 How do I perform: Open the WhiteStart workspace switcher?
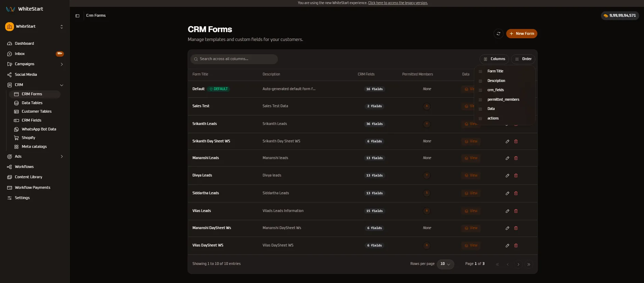point(35,27)
